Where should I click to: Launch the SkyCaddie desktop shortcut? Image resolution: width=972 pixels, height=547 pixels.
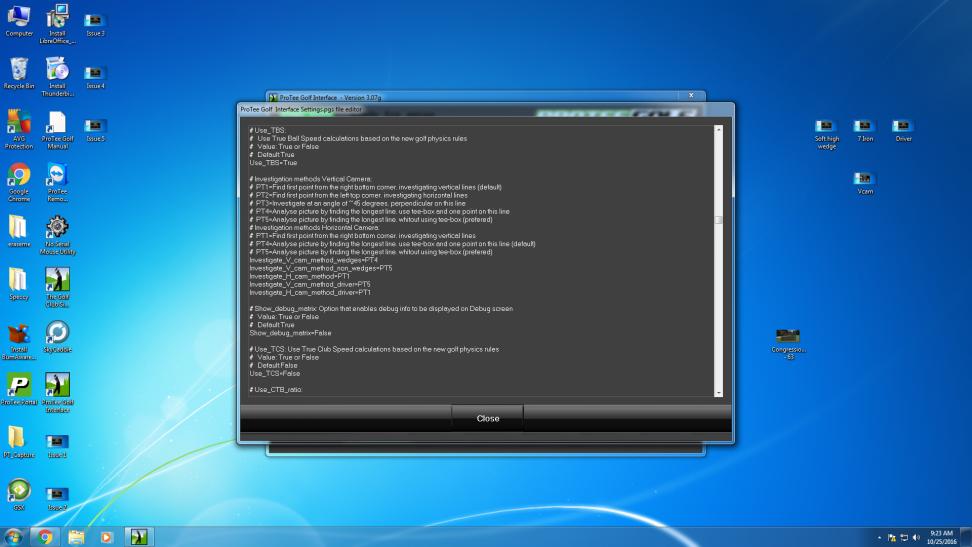[x=57, y=336]
